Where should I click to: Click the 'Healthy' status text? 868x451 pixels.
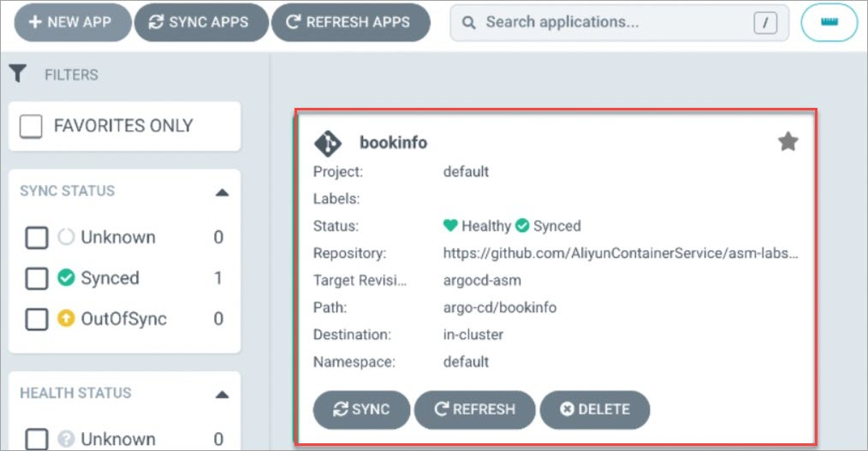(x=486, y=226)
